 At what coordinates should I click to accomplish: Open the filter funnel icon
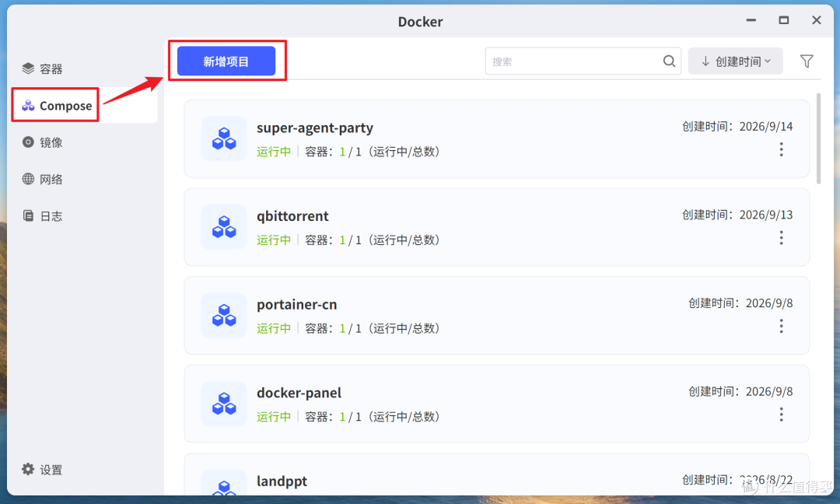coord(807,61)
